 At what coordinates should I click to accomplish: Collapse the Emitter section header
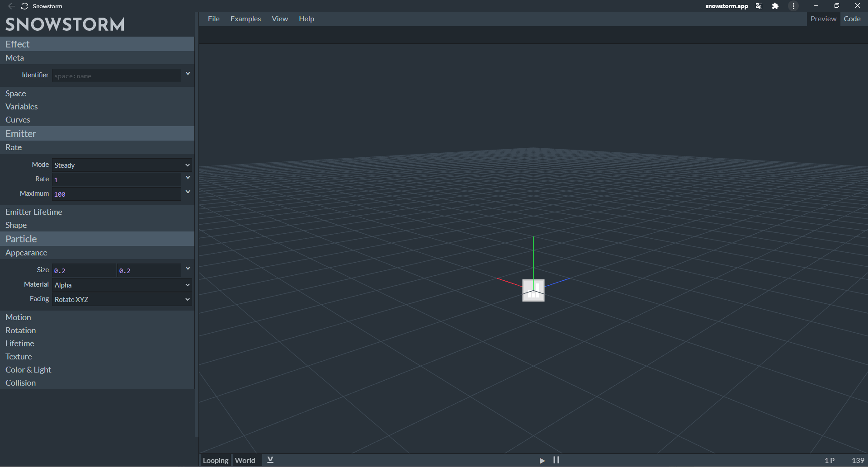tap(97, 133)
